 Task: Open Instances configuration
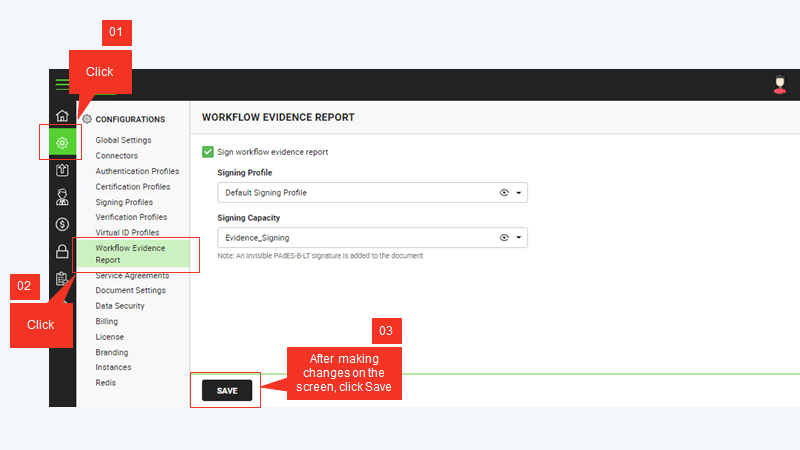113,367
